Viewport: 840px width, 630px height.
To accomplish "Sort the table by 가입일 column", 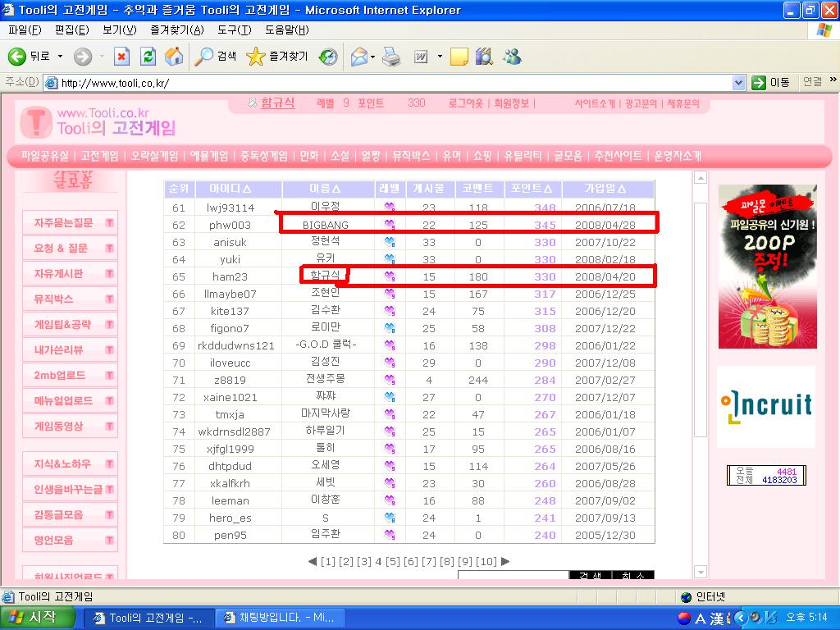I will coord(605,189).
